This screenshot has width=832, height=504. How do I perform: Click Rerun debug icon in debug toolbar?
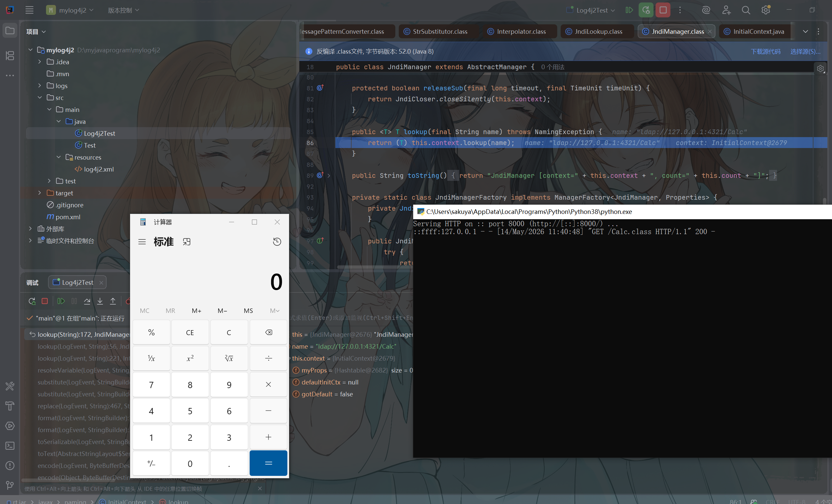click(32, 301)
